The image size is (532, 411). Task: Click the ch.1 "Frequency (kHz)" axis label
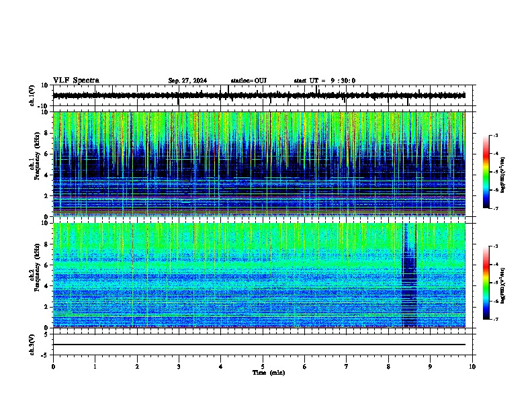coord(37,156)
